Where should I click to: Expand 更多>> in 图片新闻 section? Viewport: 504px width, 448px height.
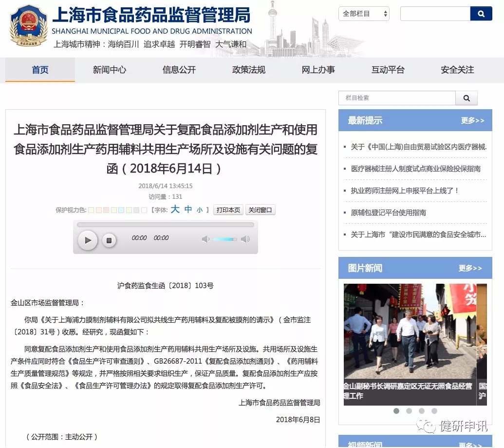[x=470, y=268]
